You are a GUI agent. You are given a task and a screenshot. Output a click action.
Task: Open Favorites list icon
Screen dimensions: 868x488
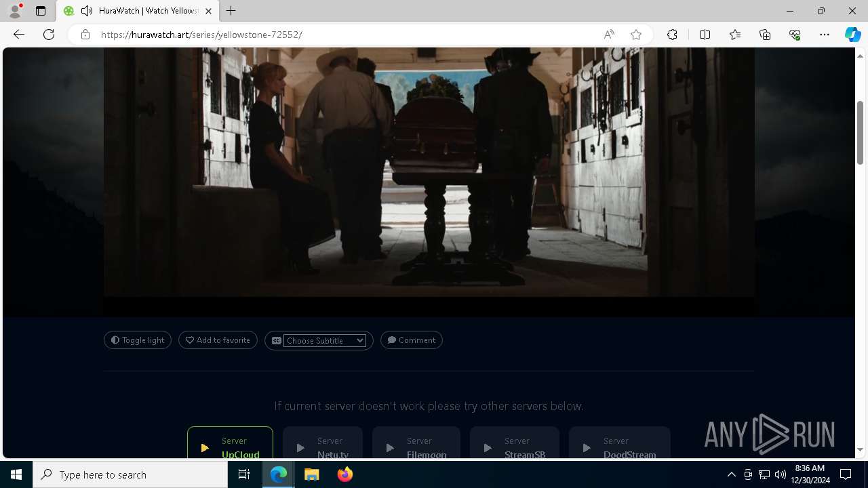pyautogui.click(x=735, y=35)
